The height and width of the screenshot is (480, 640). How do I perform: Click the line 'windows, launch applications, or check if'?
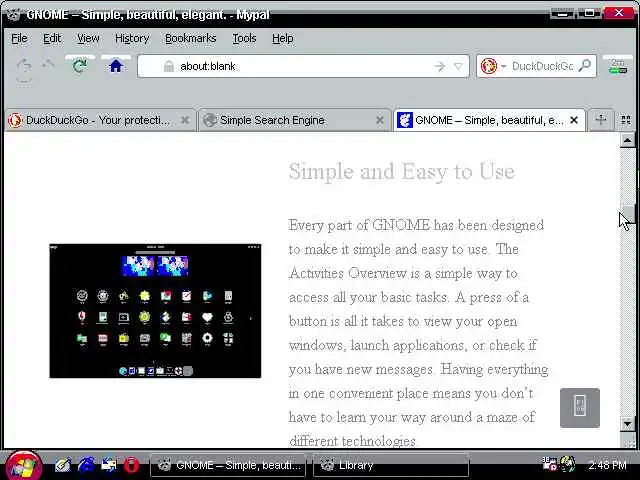tap(413, 345)
